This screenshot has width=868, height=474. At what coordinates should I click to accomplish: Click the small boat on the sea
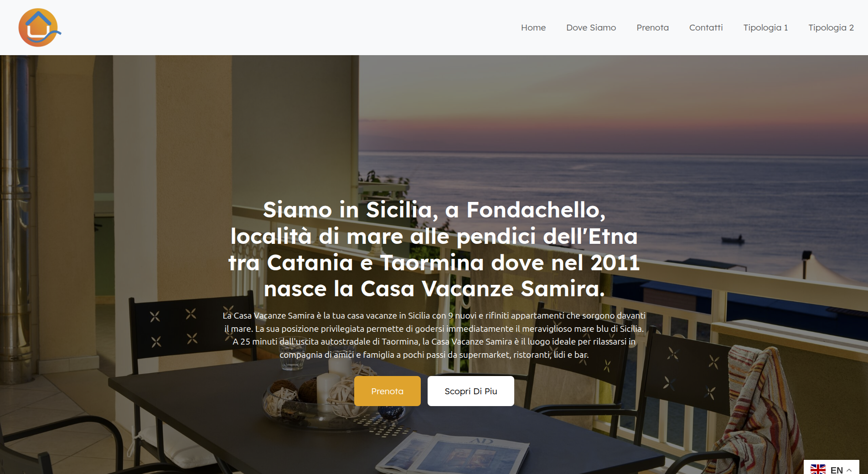733,239
